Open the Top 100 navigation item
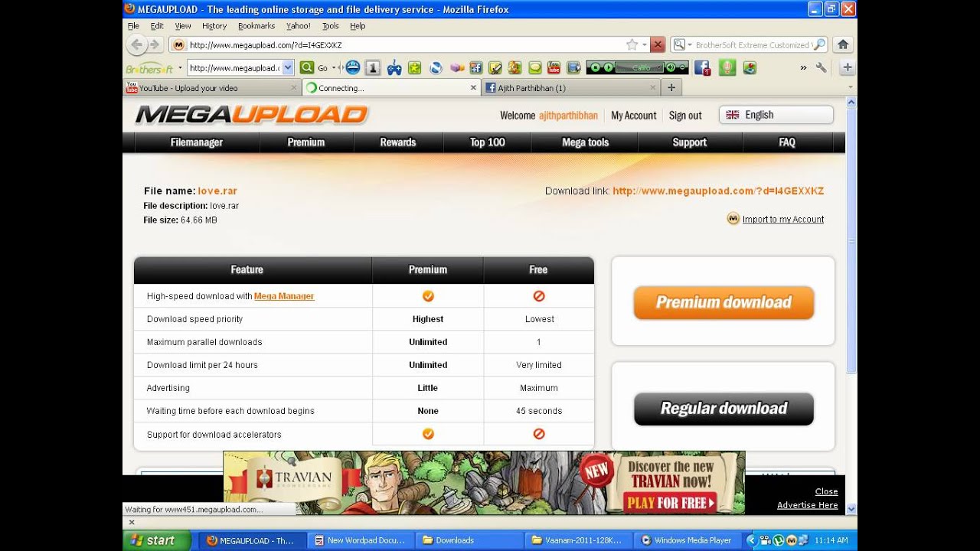Image resolution: width=980 pixels, height=551 pixels. (488, 142)
